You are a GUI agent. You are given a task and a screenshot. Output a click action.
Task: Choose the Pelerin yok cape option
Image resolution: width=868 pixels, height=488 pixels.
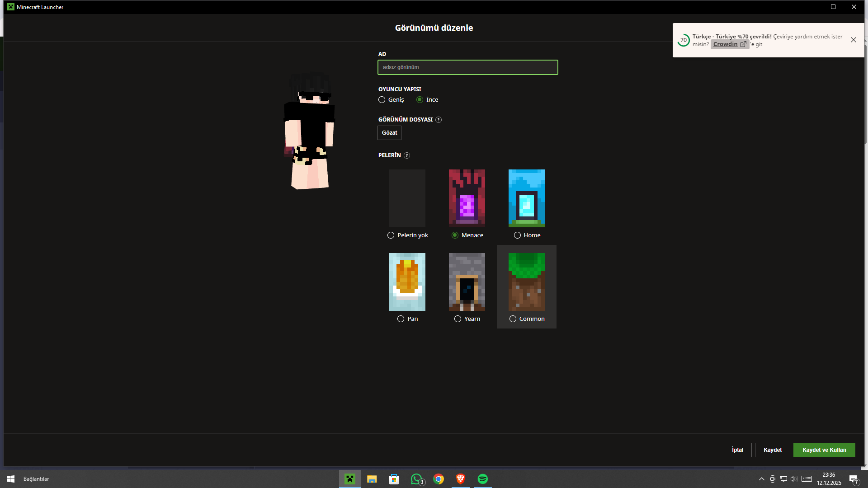click(x=391, y=235)
